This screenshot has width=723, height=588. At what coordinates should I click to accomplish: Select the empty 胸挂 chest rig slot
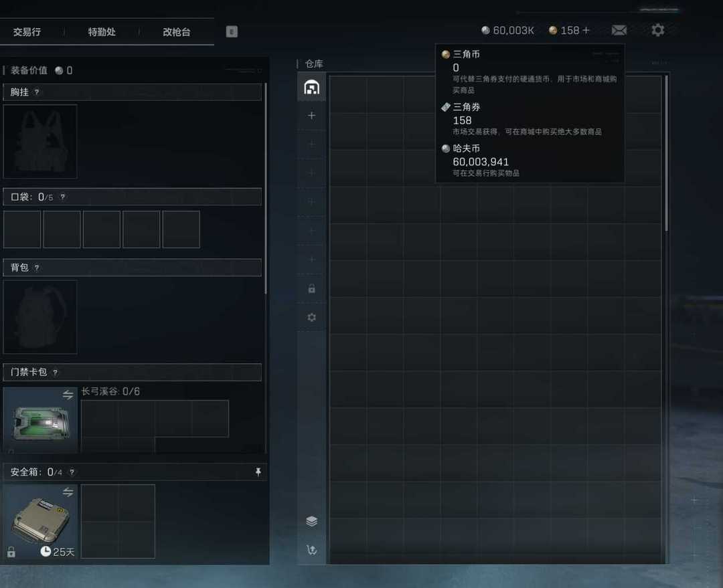(x=40, y=141)
